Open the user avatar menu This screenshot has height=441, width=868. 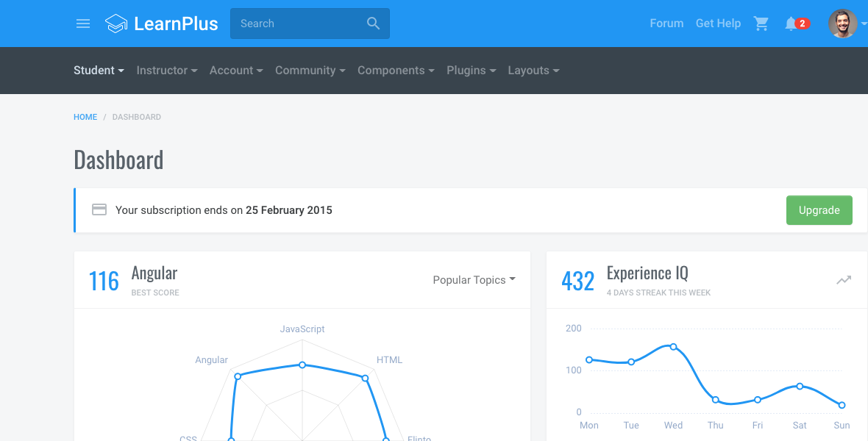[x=847, y=24]
